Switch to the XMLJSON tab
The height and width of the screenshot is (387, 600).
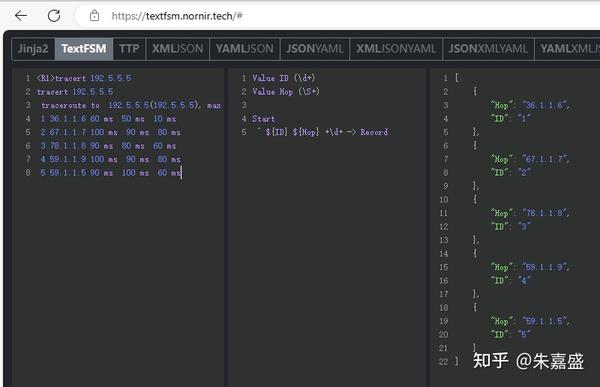(178, 49)
